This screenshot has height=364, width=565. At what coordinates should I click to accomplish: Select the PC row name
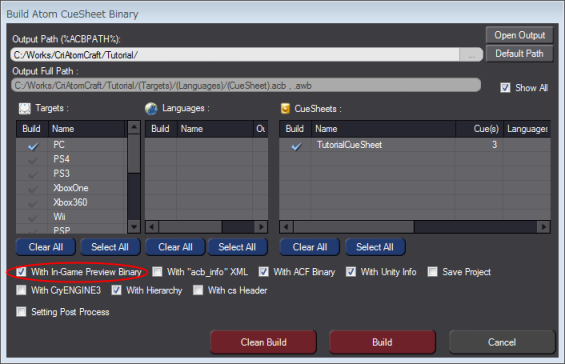(59, 145)
